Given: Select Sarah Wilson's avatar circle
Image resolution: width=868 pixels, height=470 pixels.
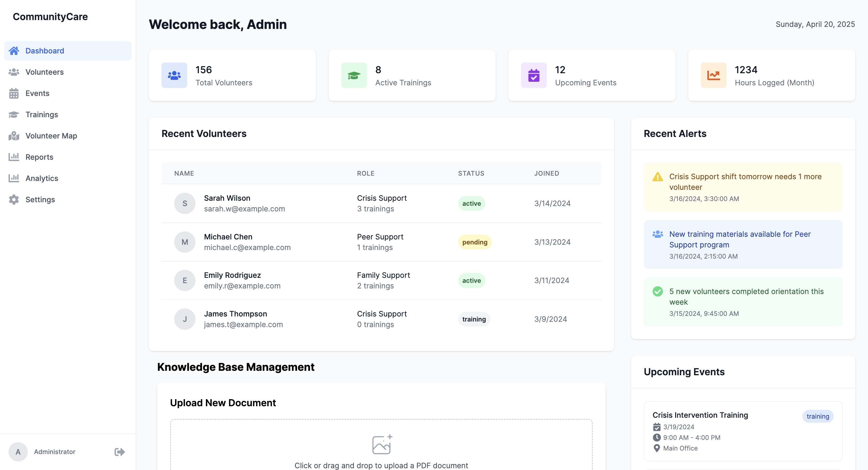Looking at the screenshot, I should point(185,203).
